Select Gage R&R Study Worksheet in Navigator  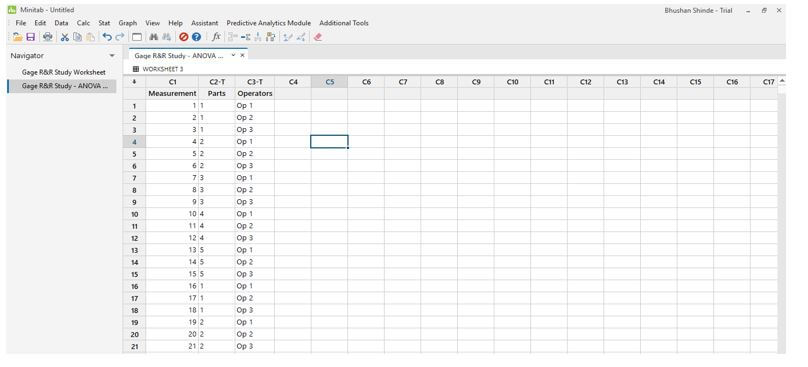coord(63,72)
